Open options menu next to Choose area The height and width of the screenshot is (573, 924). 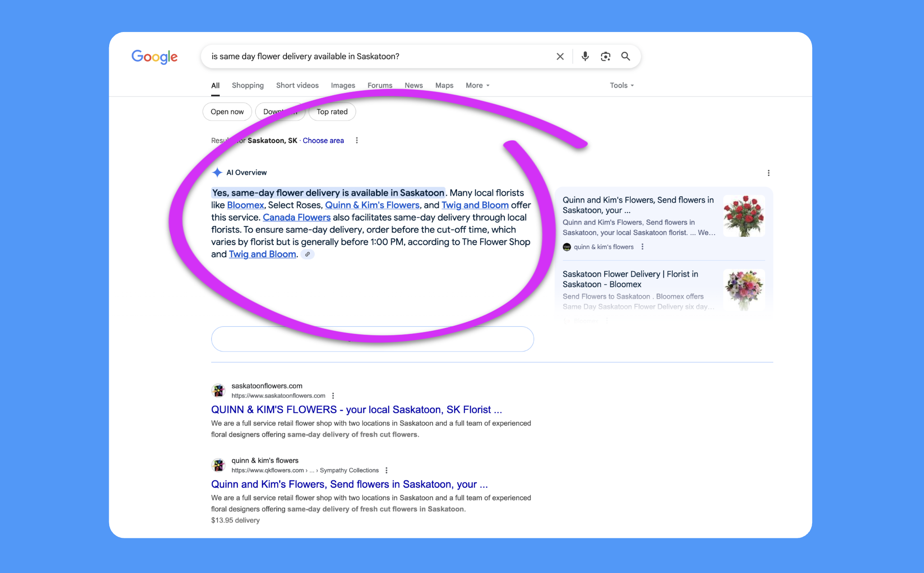pyautogui.click(x=357, y=140)
